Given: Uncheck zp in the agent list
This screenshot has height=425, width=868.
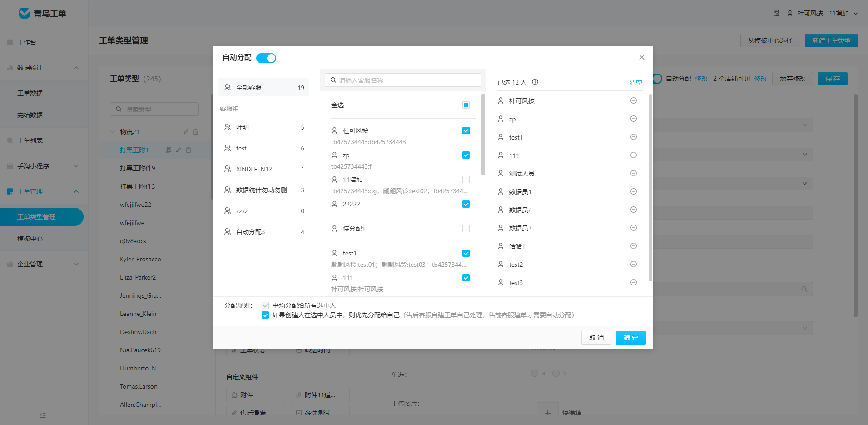Looking at the screenshot, I should point(466,155).
